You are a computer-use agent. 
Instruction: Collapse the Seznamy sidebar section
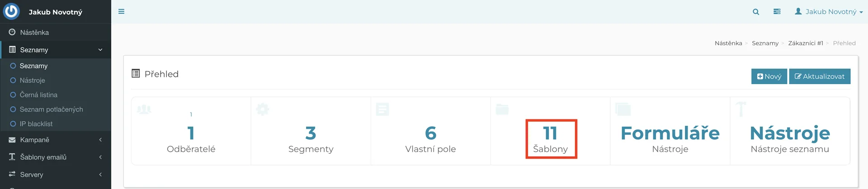pyautogui.click(x=100, y=50)
